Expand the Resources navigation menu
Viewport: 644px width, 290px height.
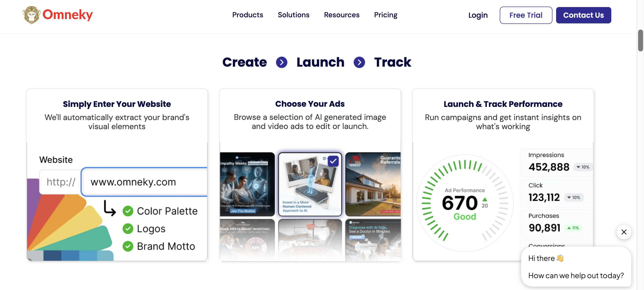click(341, 15)
